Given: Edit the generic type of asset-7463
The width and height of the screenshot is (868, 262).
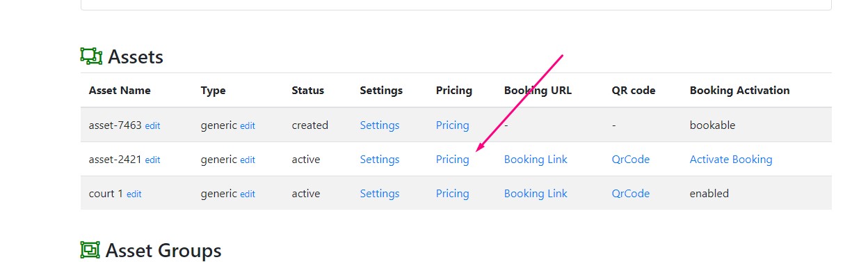Looking at the screenshot, I should 248,126.
